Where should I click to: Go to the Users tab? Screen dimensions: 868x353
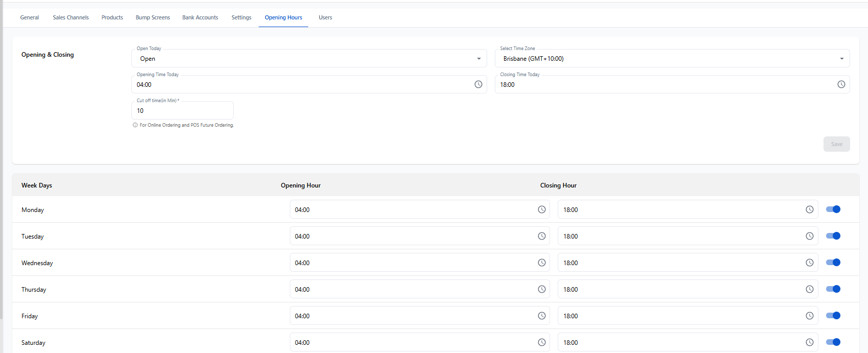(x=325, y=17)
